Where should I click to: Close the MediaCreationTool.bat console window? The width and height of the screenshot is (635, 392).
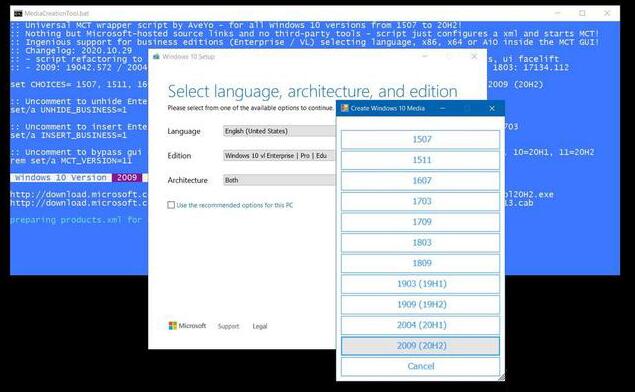[607, 13]
